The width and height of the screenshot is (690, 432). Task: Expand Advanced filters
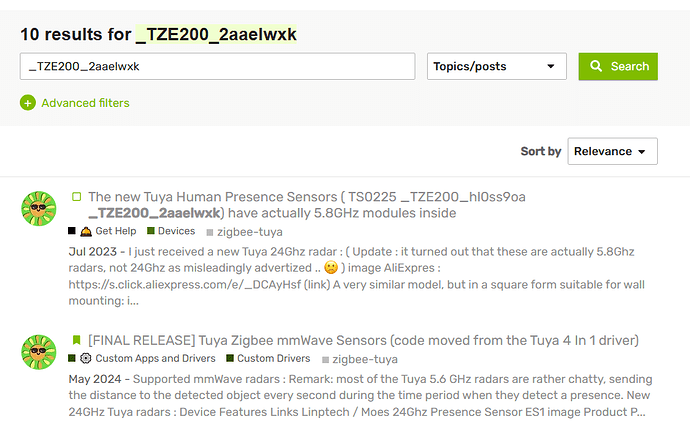tap(85, 102)
